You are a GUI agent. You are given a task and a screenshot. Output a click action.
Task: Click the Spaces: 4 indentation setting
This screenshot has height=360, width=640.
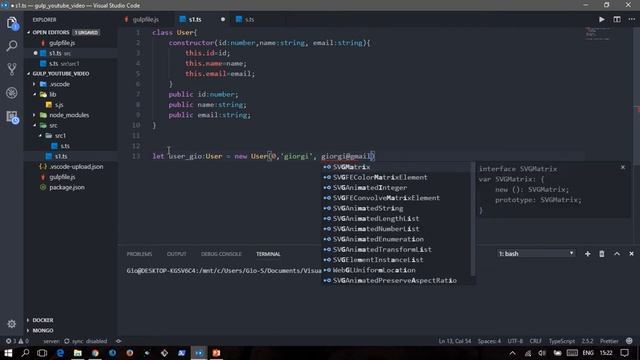tap(489, 341)
